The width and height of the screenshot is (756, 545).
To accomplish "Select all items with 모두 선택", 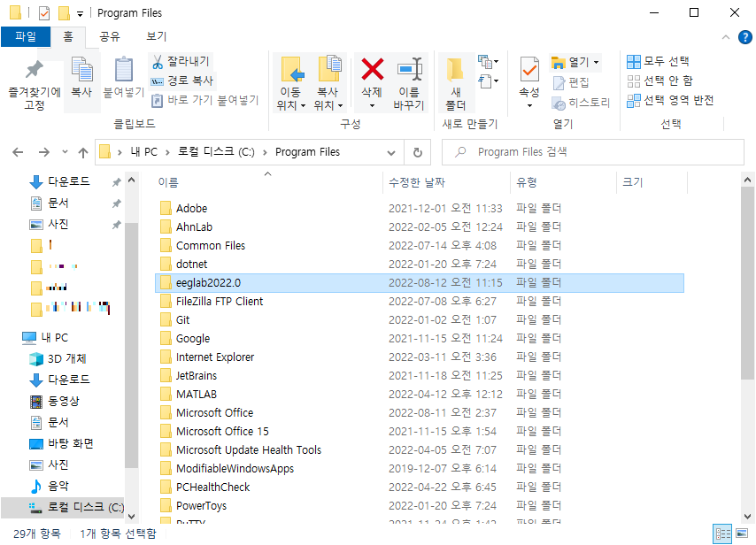I will pyautogui.click(x=658, y=61).
